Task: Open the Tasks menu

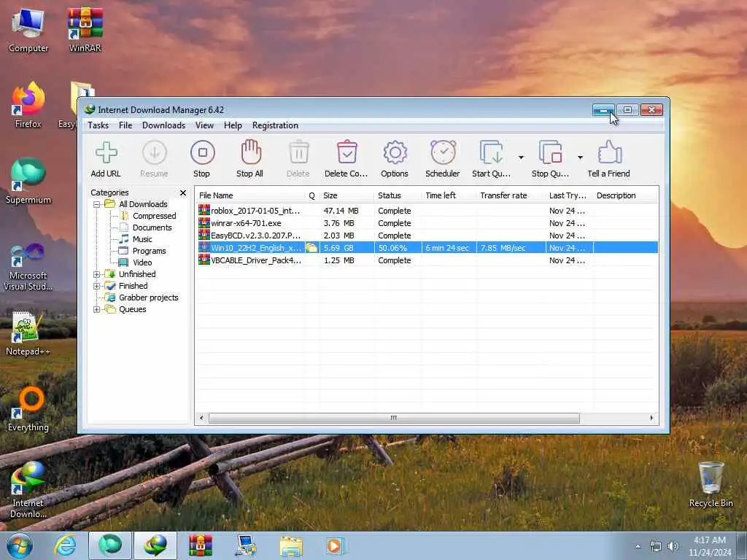Action: (98, 125)
